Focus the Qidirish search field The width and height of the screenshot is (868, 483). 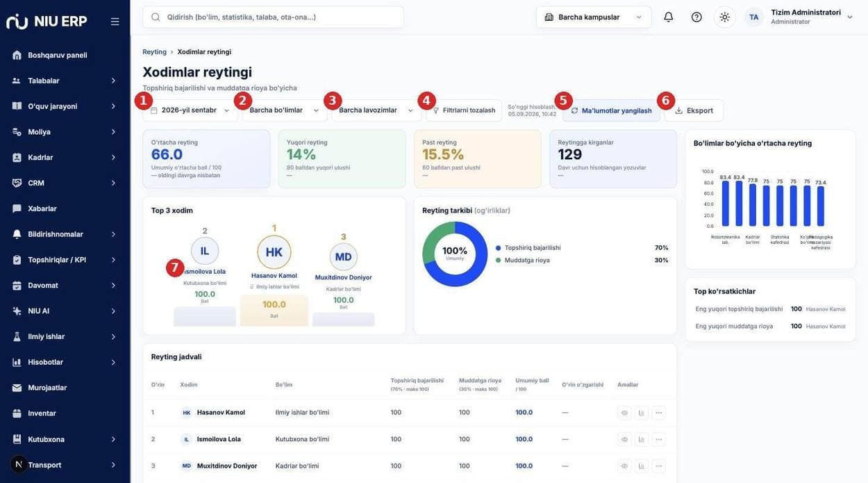tap(273, 17)
